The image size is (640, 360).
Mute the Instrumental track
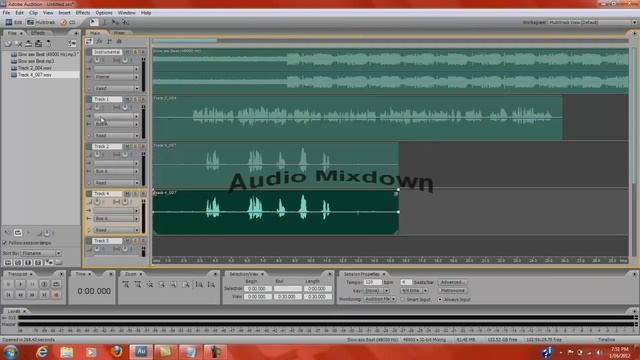tap(128, 52)
